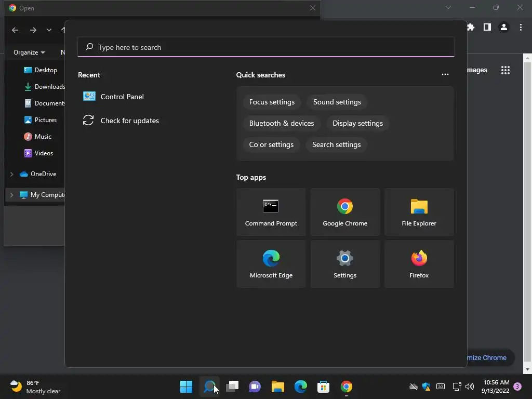Select Desktop in Open dialog sidebar
Image resolution: width=532 pixels, height=399 pixels.
(x=41, y=70)
